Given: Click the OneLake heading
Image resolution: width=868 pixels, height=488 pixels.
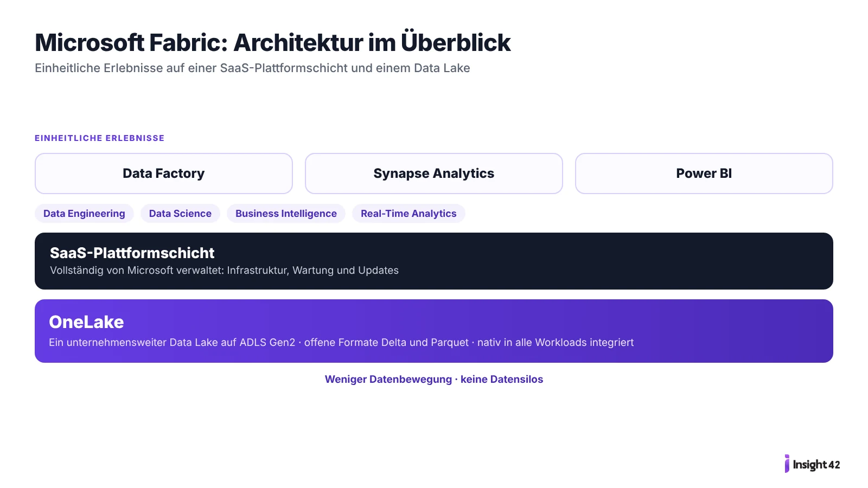Looking at the screenshot, I should coord(86,322).
